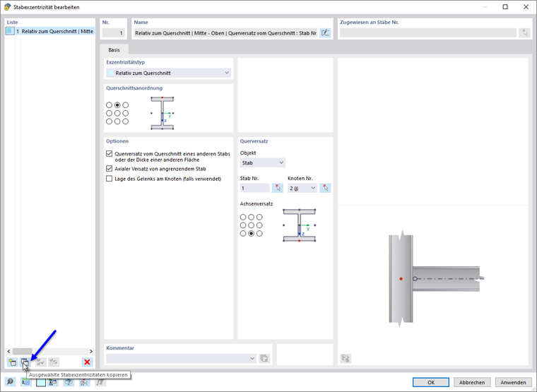Click the Zugewiesen an Stäbe Nr. field
The width and height of the screenshot is (537, 392).
(428, 33)
